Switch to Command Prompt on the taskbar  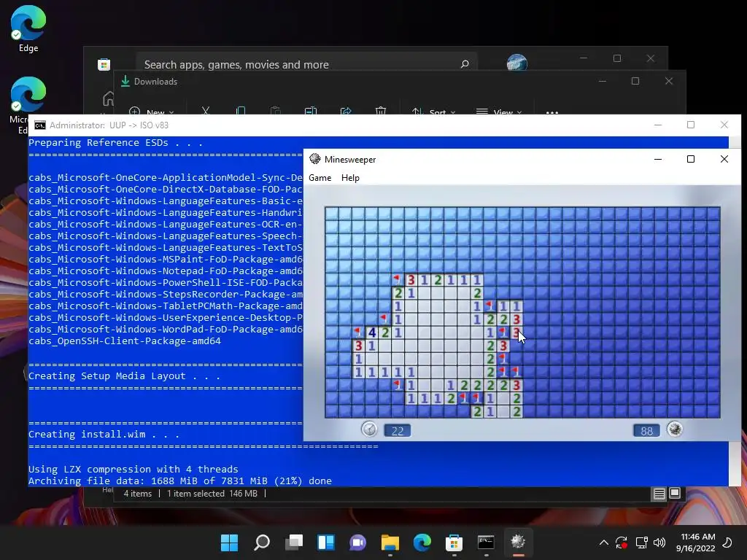(x=486, y=542)
